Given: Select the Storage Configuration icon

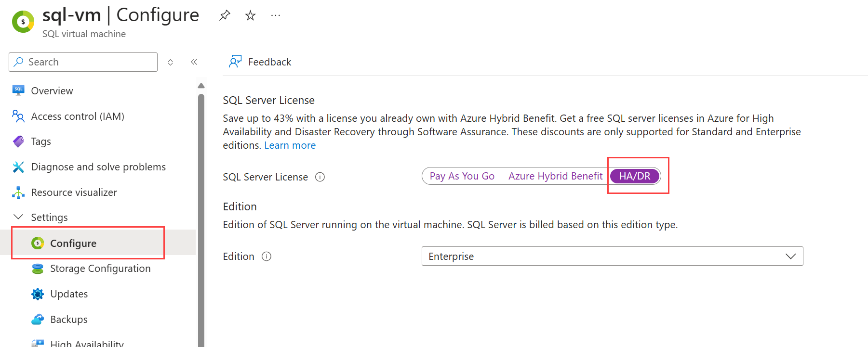Looking at the screenshot, I should [x=38, y=268].
